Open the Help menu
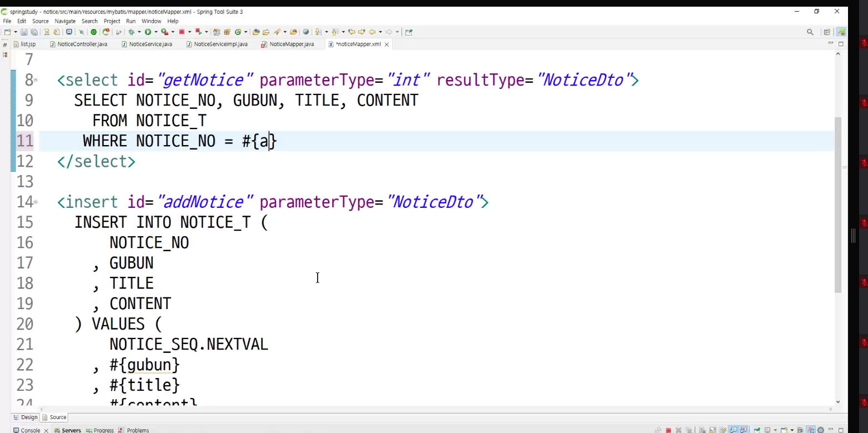 (173, 21)
